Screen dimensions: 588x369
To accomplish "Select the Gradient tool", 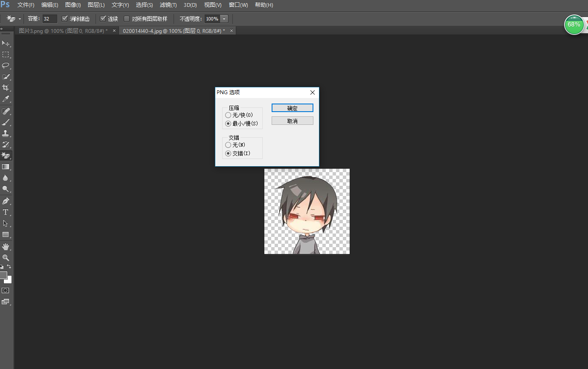I will point(6,166).
